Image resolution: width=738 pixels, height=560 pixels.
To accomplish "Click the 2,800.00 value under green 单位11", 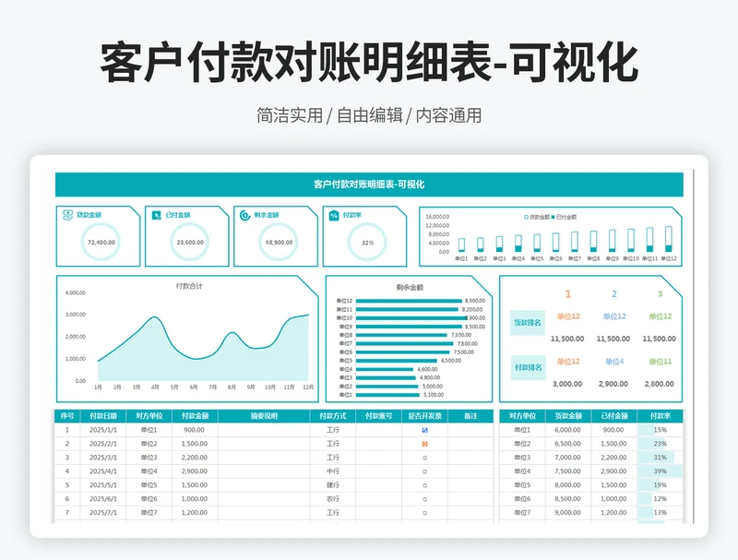I will [659, 384].
